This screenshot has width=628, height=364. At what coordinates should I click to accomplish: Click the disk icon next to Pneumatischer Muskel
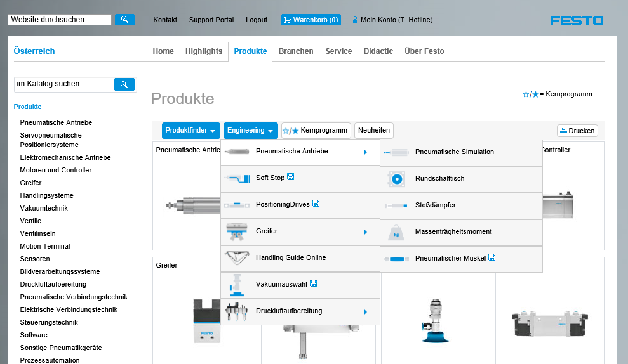pyautogui.click(x=492, y=257)
